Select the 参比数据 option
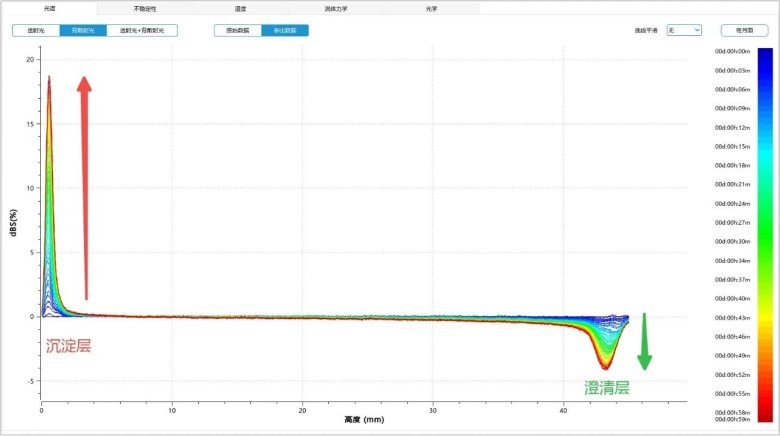This screenshot has height=436, width=780. click(285, 31)
